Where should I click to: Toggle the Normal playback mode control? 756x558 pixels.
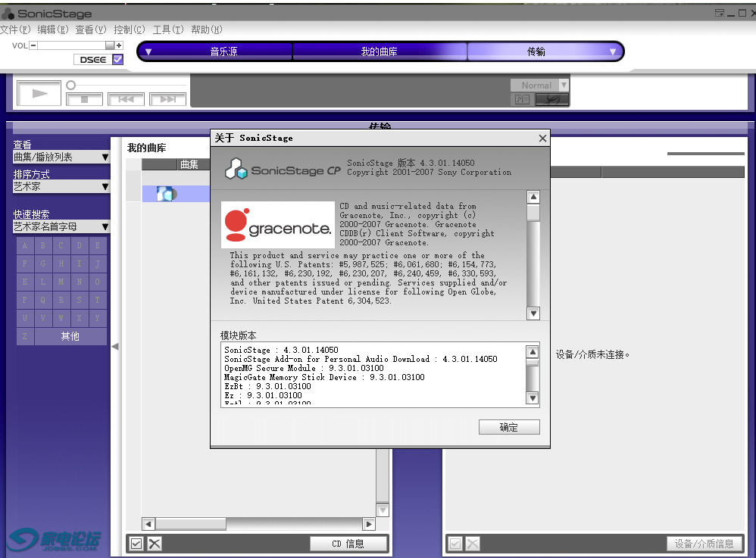(x=539, y=85)
